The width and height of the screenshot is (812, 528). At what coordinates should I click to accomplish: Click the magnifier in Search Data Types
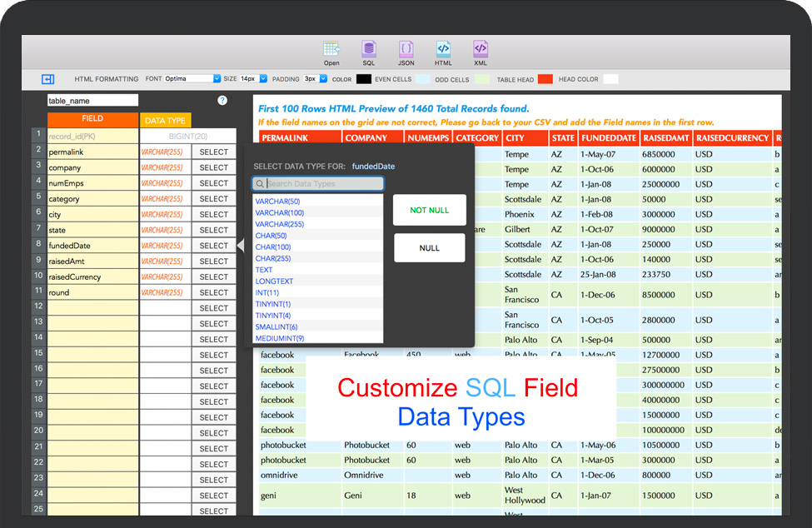point(260,184)
